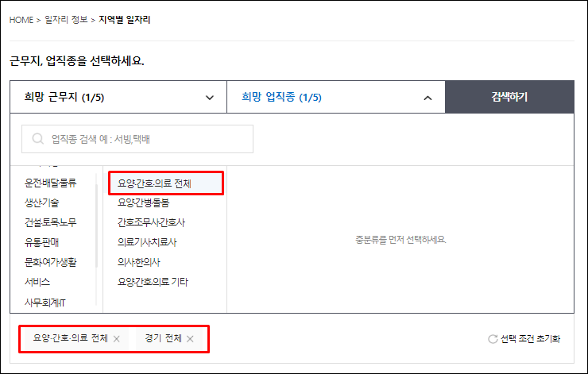Viewport: 588px width, 374px height.
Task: Pick 의료기사·치료사 subcategory
Action: click(148, 242)
